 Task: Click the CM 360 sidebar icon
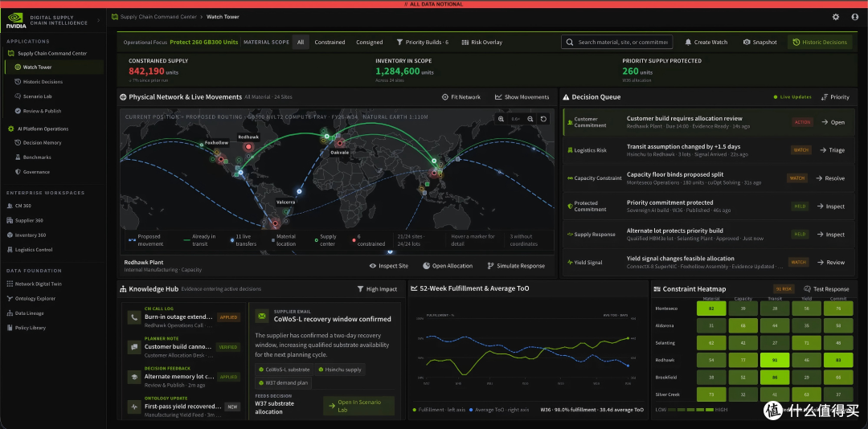click(x=10, y=206)
